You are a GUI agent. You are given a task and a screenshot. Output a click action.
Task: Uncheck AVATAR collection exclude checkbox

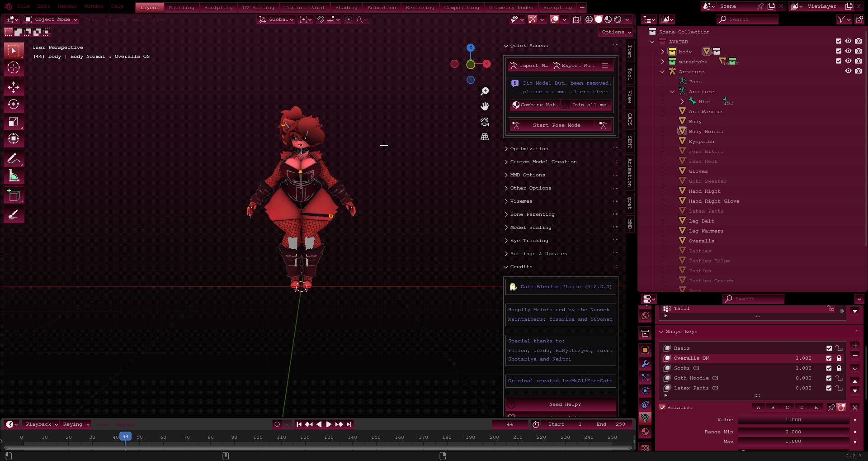point(839,41)
